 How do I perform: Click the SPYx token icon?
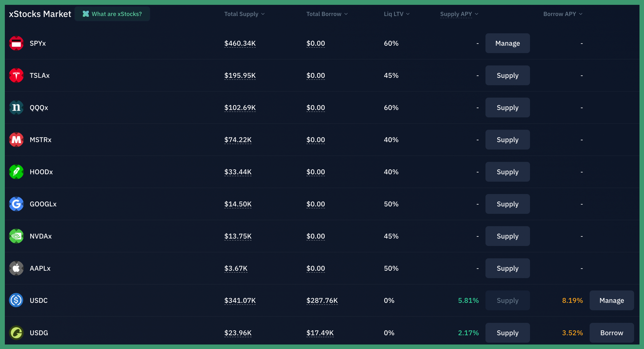tap(16, 43)
